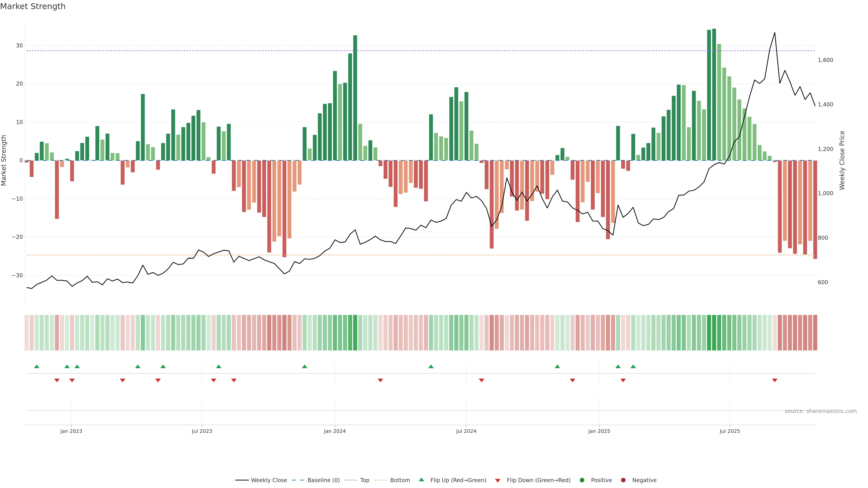Click the red Negative circle in the legend
Screen dimensions: 868x488
[x=623, y=480]
